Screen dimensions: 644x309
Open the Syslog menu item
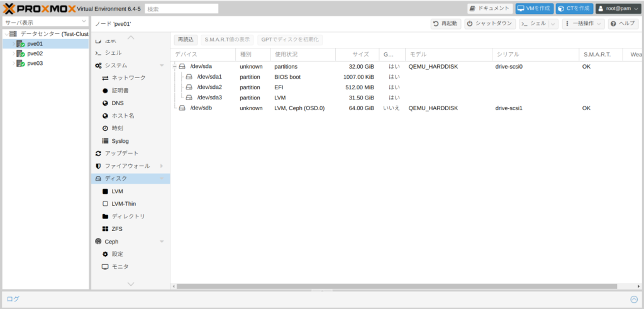pyautogui.click(x=131, y=141)
